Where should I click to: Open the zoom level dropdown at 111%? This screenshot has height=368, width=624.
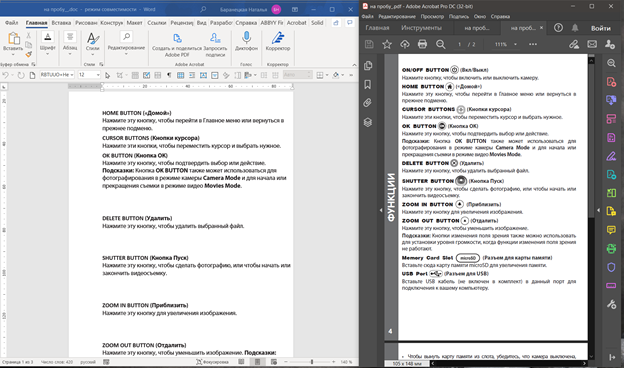coord(515,44)
